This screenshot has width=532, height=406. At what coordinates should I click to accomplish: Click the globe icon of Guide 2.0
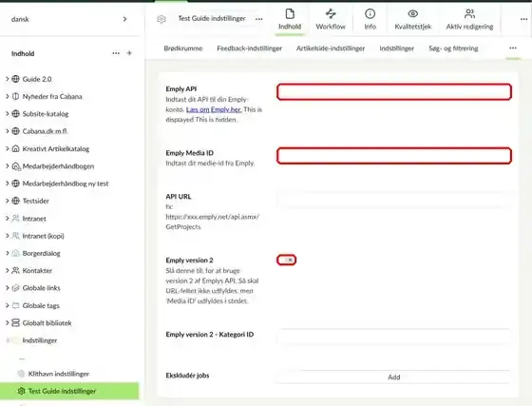[15, 79]
